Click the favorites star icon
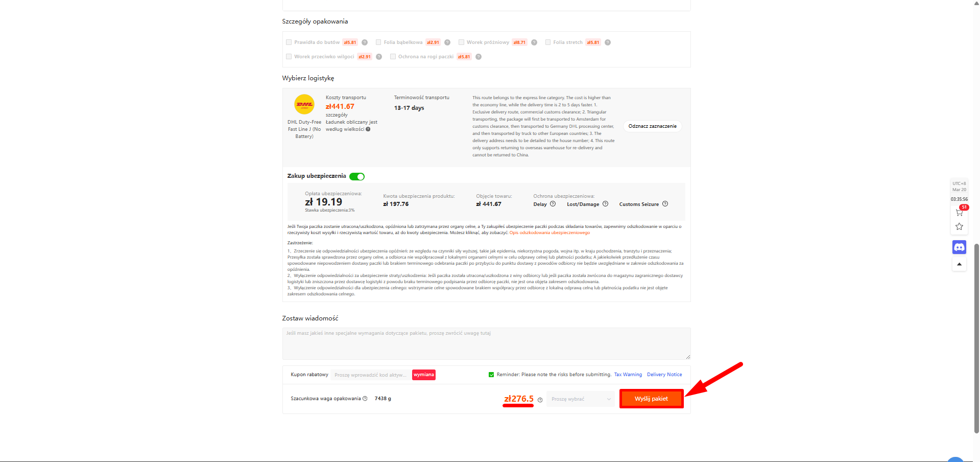This screenshot has width=980, height=462. 959,226
